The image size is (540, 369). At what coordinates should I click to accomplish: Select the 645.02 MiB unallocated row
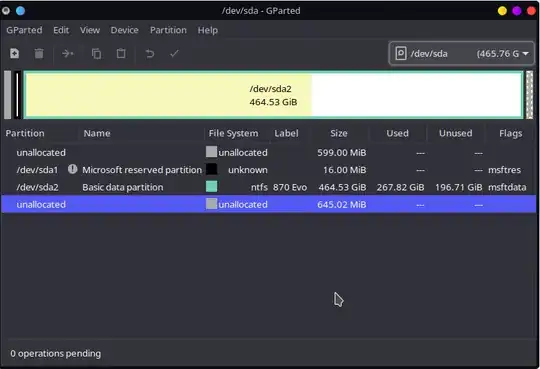pos(269,204)
